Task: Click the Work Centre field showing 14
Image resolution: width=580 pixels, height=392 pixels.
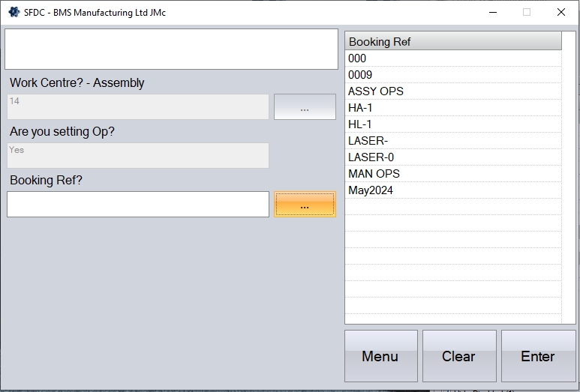Action: tap(138, 107)
